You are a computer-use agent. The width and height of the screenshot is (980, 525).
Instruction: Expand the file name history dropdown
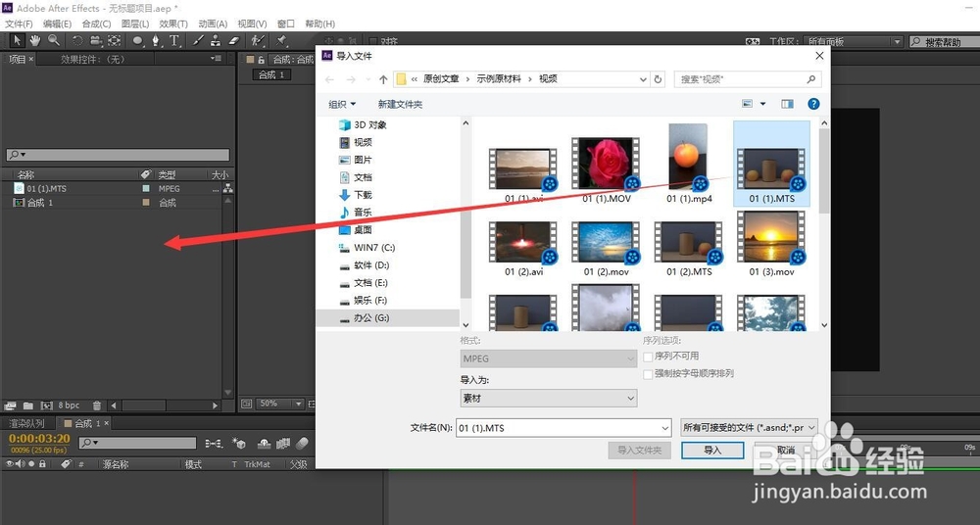pos(665,428)
